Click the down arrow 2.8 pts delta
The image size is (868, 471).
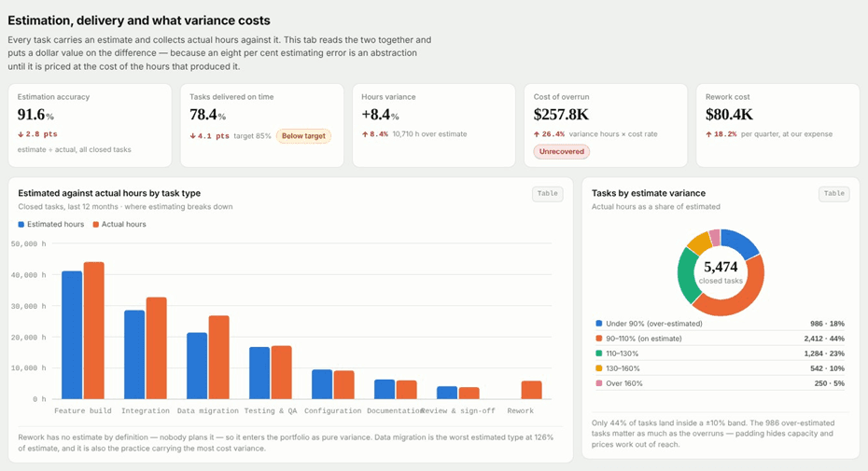pyautogui.click(x=37, y=134)
